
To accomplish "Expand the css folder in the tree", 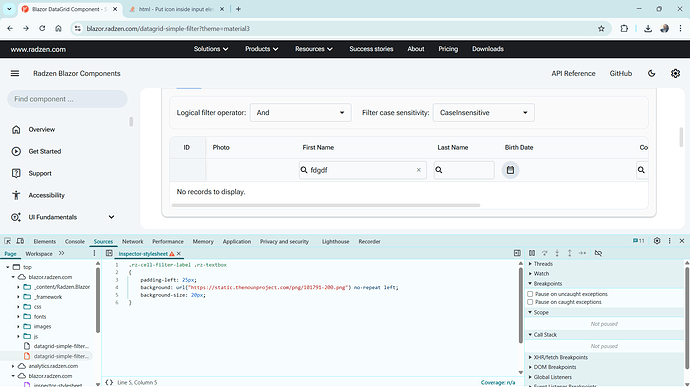I will click(18, 307).
